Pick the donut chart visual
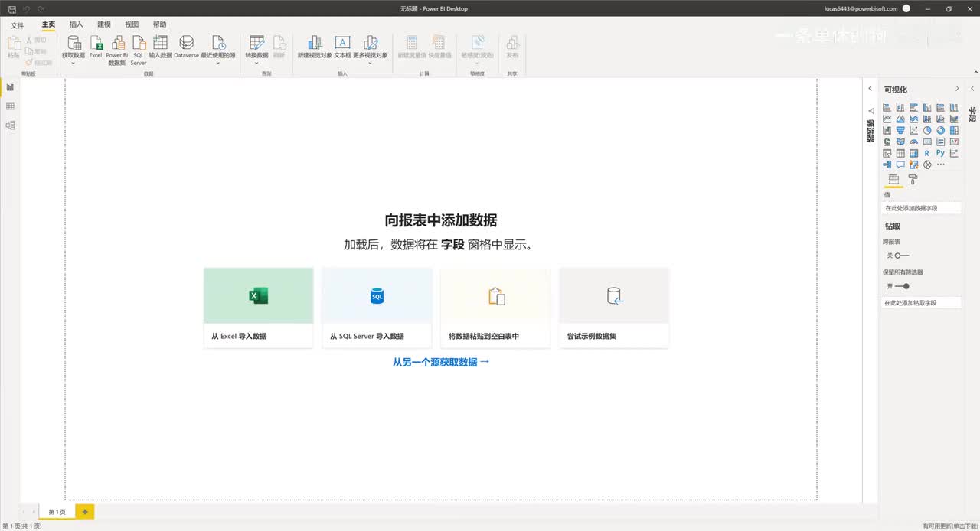 [x=940, y=130]
